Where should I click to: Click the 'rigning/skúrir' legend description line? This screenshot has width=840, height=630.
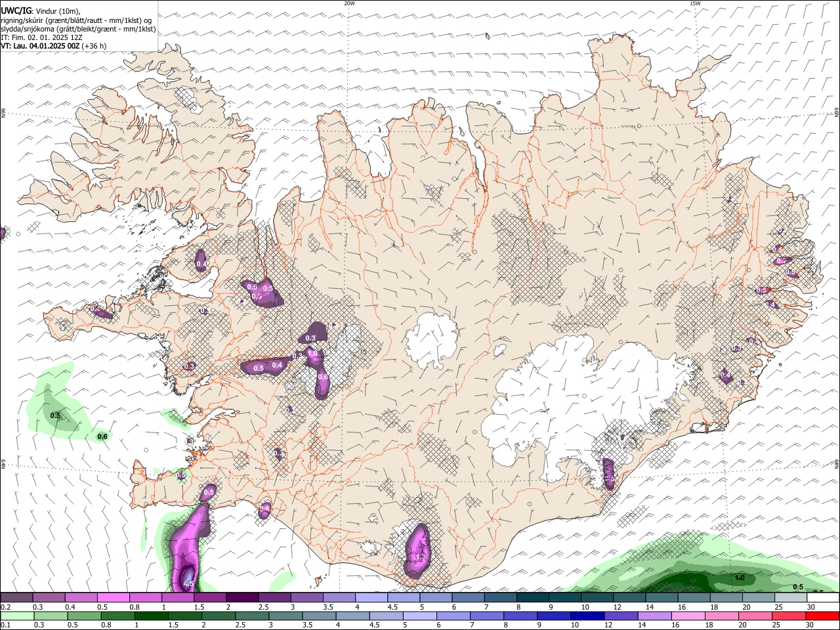76,20
